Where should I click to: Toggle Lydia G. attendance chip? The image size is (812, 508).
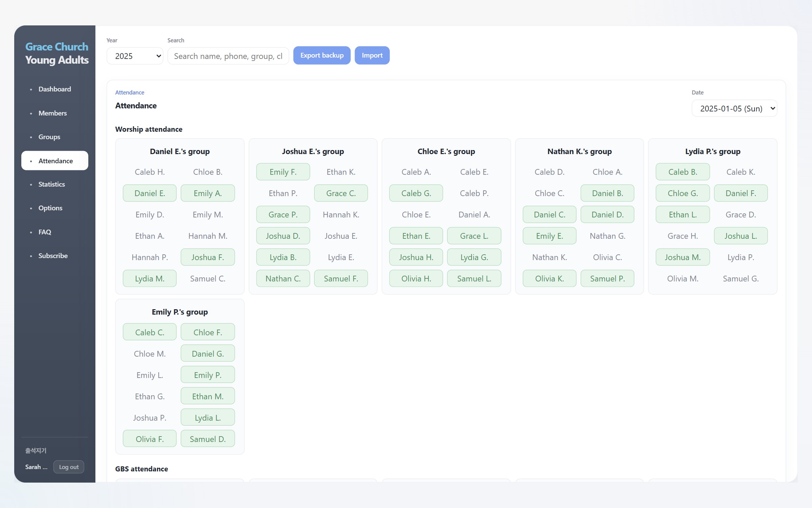tap(474, 257)
